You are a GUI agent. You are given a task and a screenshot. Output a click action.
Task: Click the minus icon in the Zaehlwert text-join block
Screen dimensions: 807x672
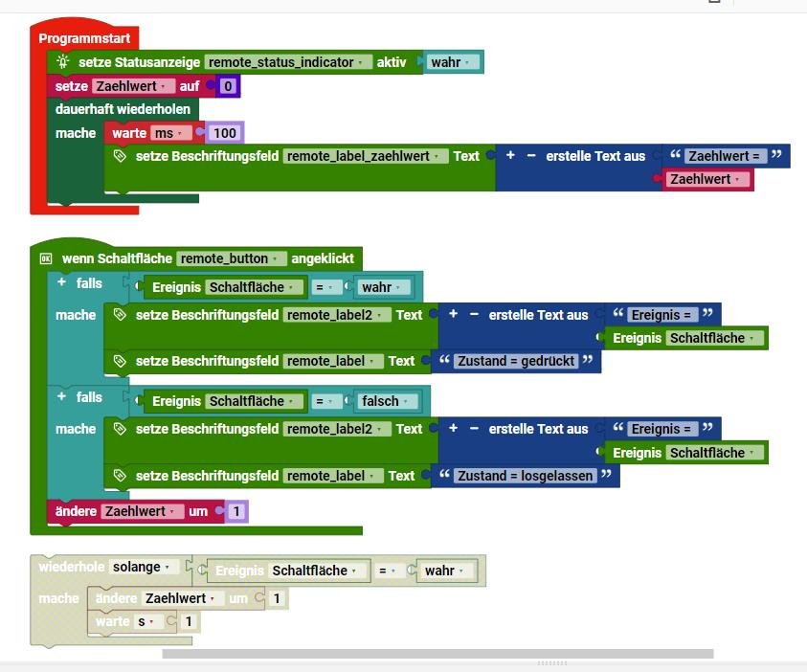531,156
